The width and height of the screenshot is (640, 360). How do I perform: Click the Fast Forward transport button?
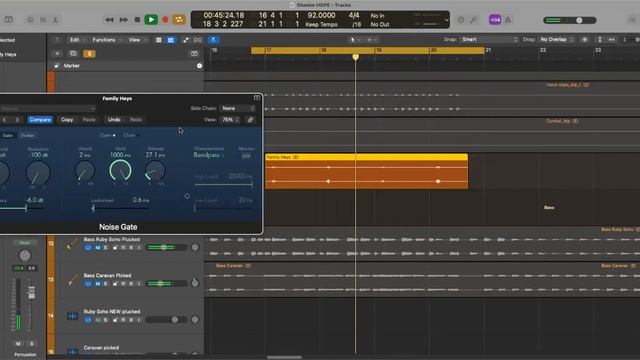(x=124, y=20)
